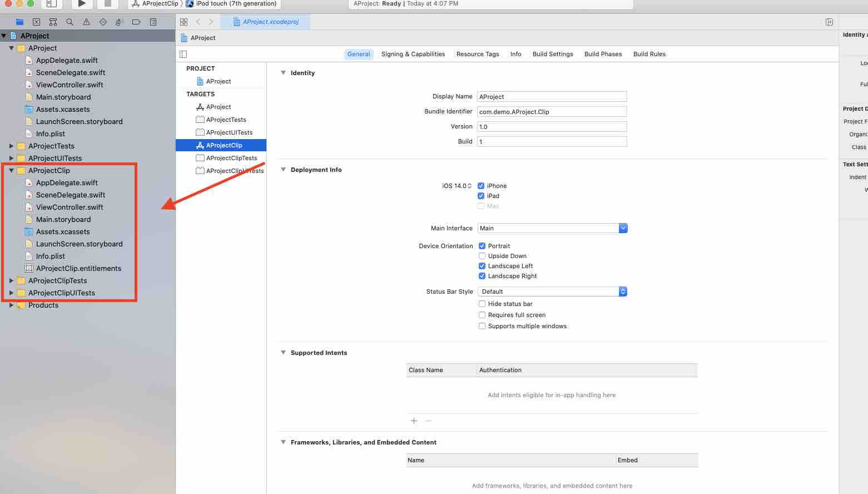The image size is (868, 494).
Task: Expand the AProjectTests folder
Action: [x=11, y=146]
